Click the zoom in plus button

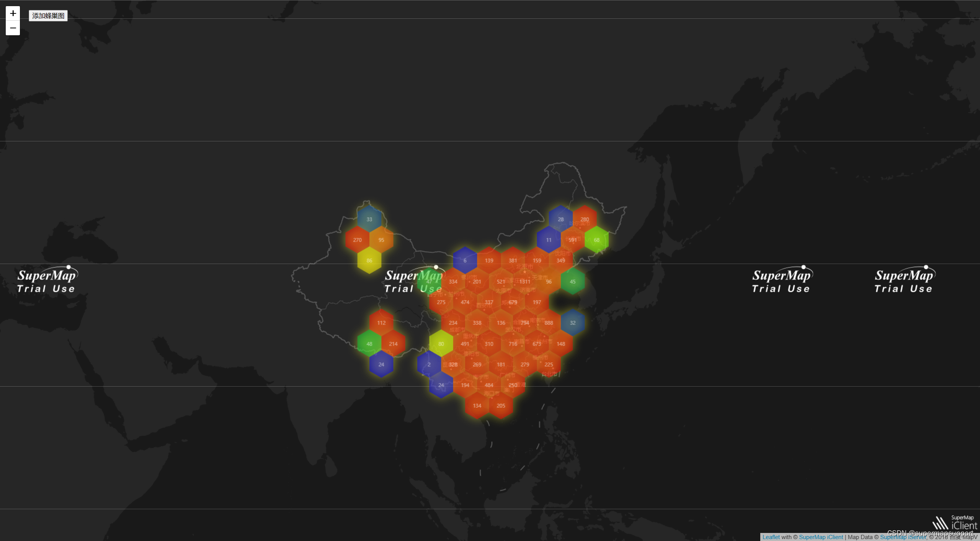[13, 13]
